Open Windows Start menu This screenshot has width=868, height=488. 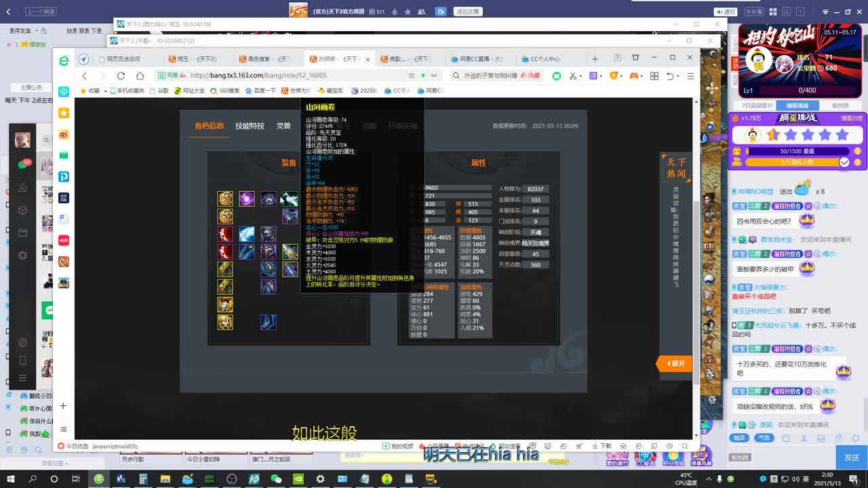click(12, 479)
